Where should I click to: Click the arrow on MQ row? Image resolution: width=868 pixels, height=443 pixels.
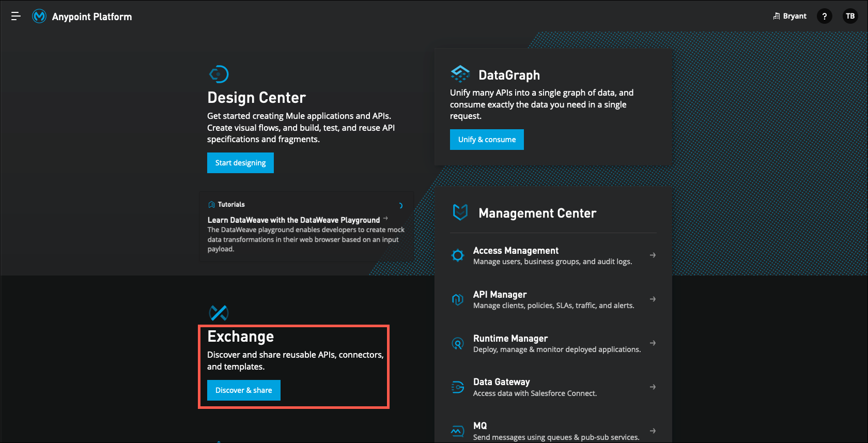(x=653, y=431)
